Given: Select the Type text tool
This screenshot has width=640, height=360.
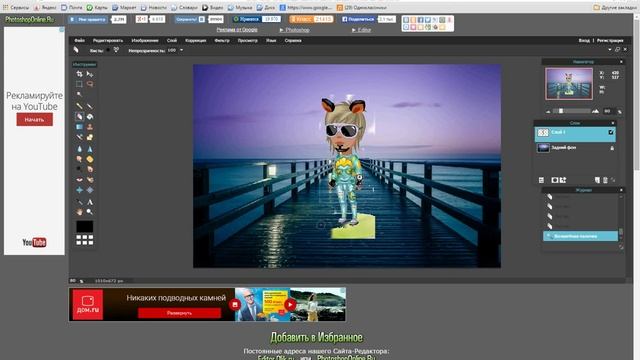Looking at the screenshot, I should pyautogui.click(x=90, y=202).
